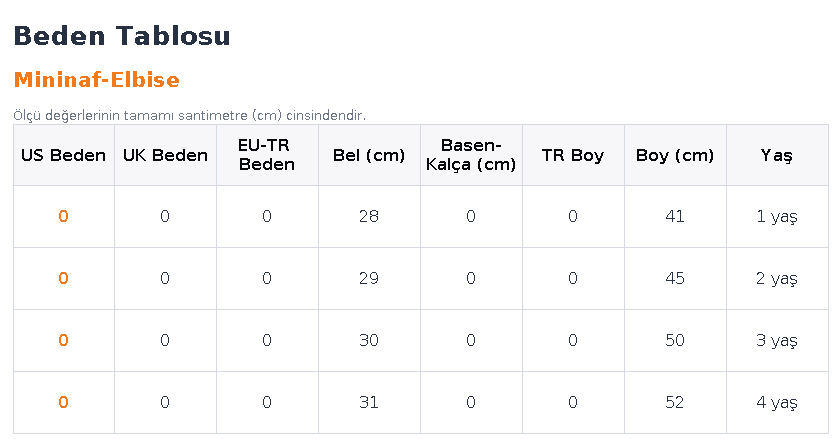Viewport: 839px width, 439px height.
Task: Click the Bel (cm) column header
Action: coord(369,155)
